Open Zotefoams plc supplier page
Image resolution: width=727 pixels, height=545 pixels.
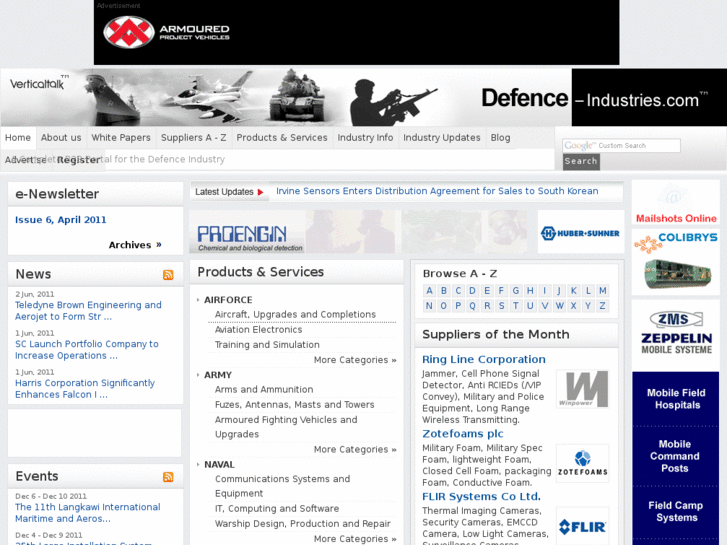463,434
